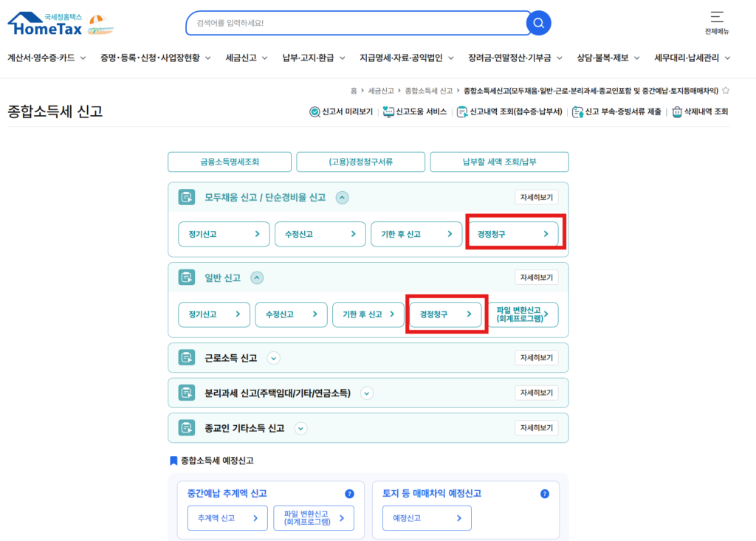Click the HomeTax logo
Screen dimensions: 756x541
[x=45, y=24]
